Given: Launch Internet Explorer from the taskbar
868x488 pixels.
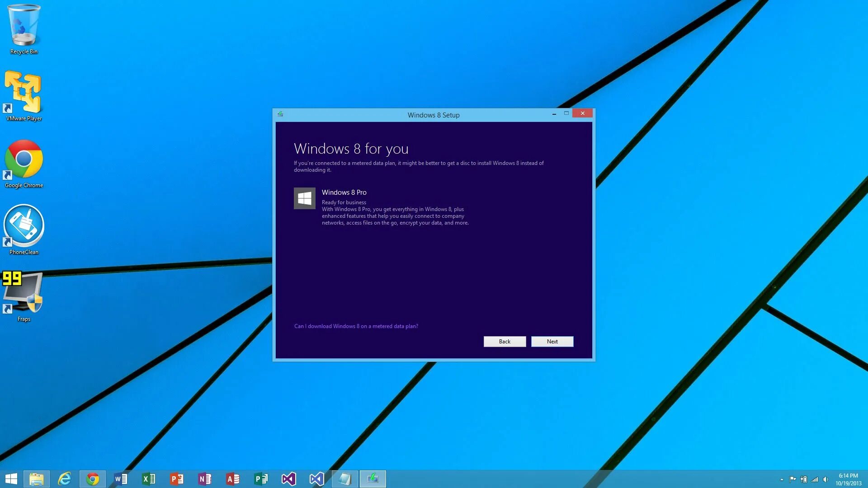Looking at the screenshot, I should tap(65, 479).
